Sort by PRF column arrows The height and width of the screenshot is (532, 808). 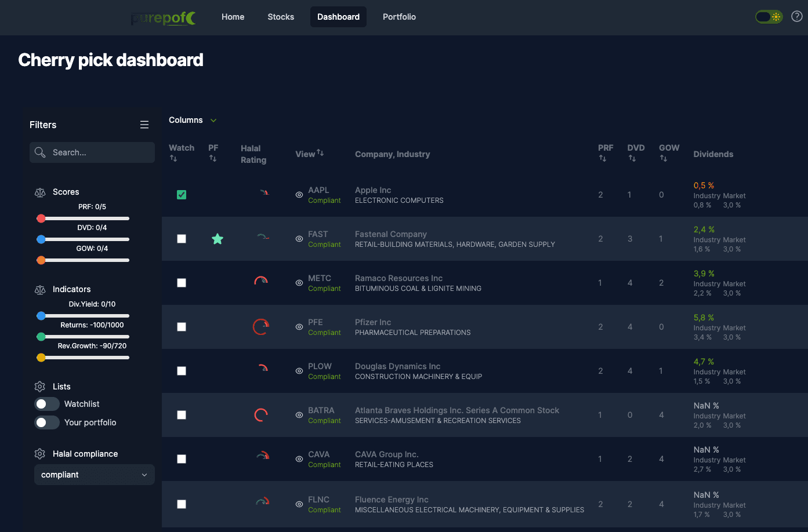tap(603, 158)
